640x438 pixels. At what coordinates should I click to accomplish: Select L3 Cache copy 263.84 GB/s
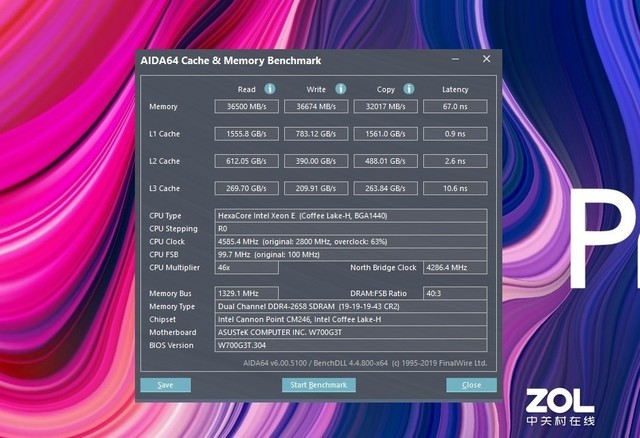pos(385,189)
